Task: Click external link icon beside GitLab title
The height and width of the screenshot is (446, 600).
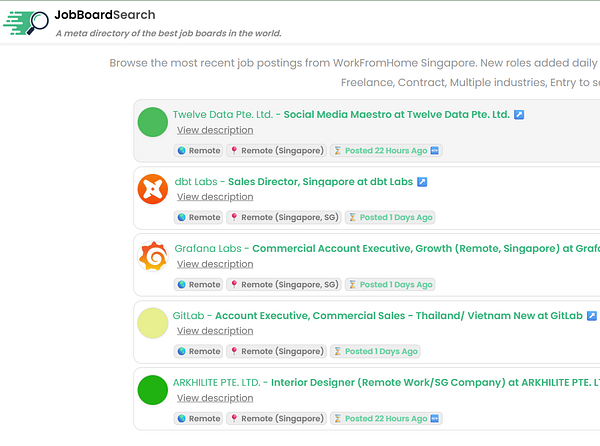Action: (x=592, y=316)
